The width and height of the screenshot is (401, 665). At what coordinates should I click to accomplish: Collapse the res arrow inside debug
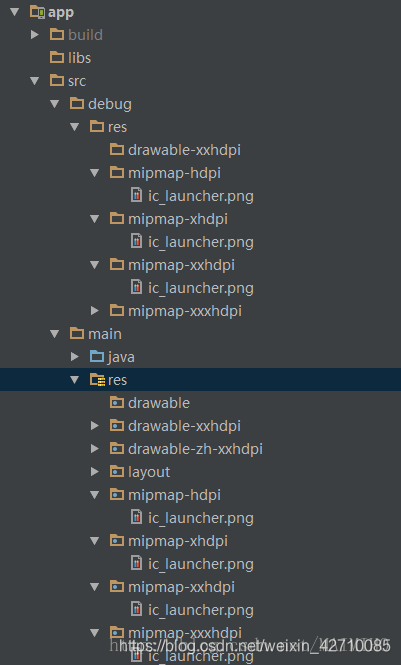click(75, 126)
